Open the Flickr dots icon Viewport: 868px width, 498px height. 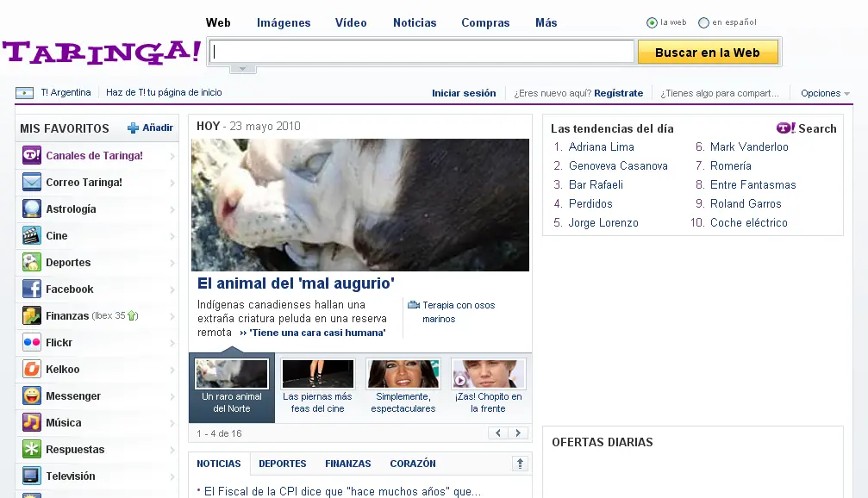pyautogui.click(x=32, y=343)
